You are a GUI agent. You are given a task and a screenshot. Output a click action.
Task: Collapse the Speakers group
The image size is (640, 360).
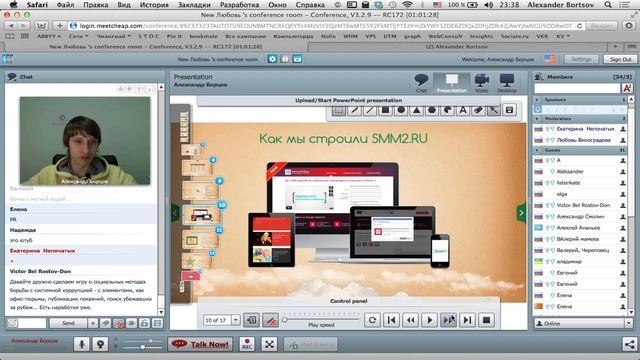click(537, 100)
